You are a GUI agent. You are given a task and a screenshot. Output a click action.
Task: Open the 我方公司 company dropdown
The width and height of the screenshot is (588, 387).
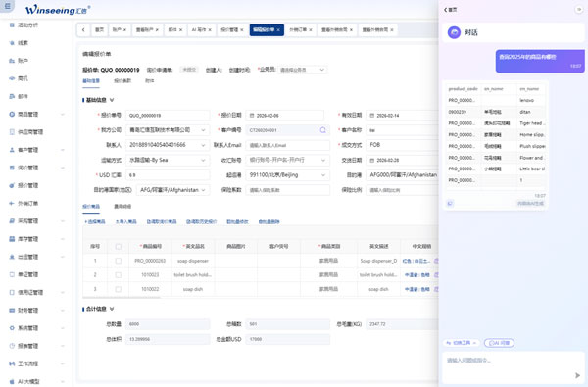click(x=168, y=130)
